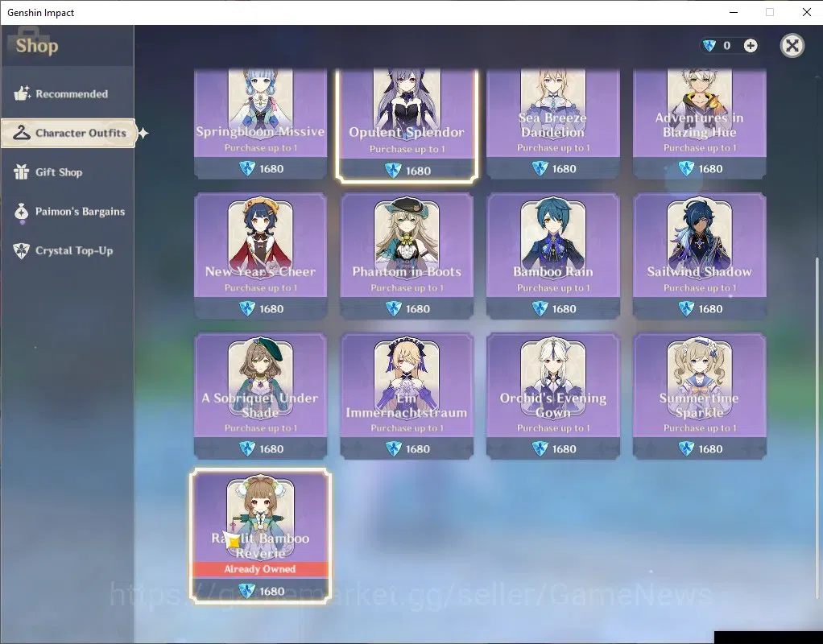Click the crystal icon under Ein Immernachtstraum
Viewport: 823px width, 644px height.
point(394,448)
